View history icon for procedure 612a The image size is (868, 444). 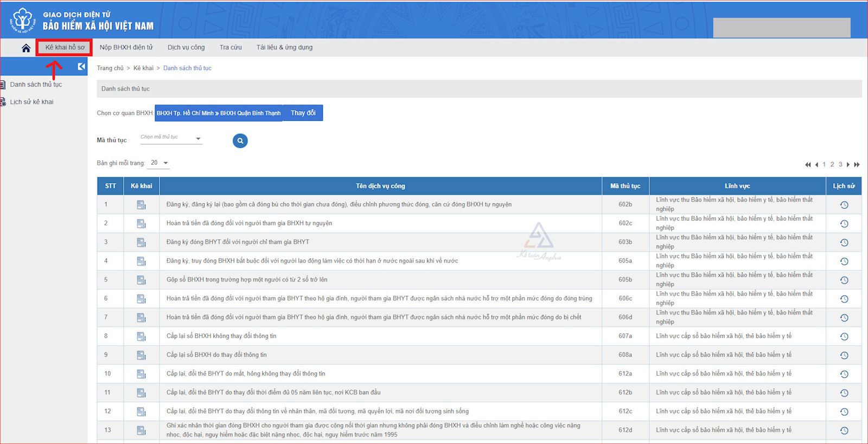(x=844, y=374)
